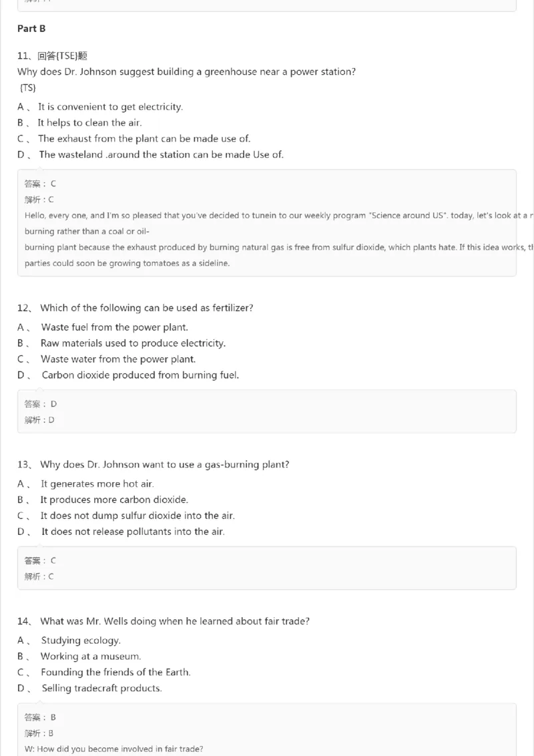The height and width of the screenshot is (756, 534).
Task: Select option 'It is convenient to get electricity'
Action: click(110, 107)
